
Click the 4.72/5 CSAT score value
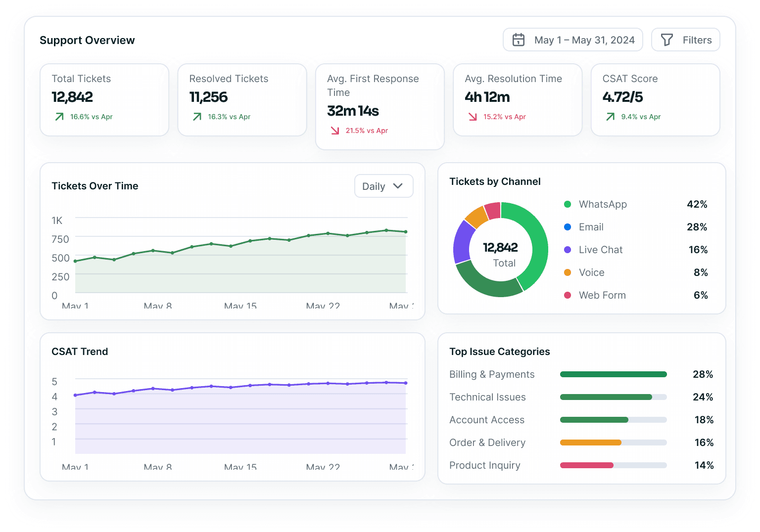pyautogui.click(x=622, y=97)
